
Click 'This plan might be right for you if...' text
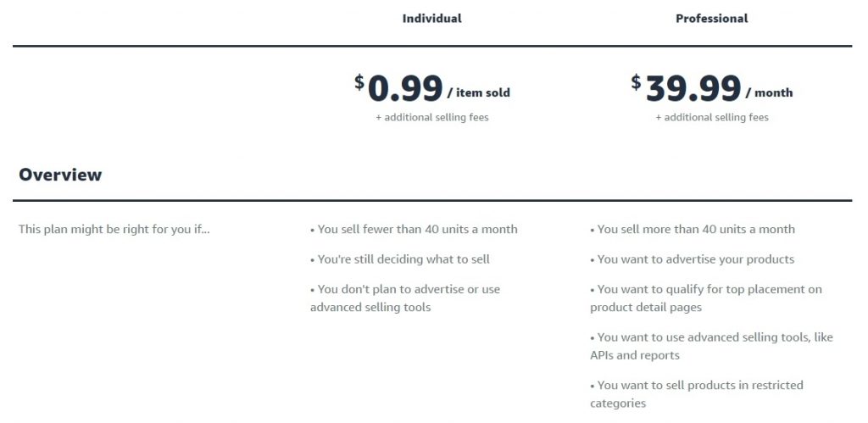114,229
